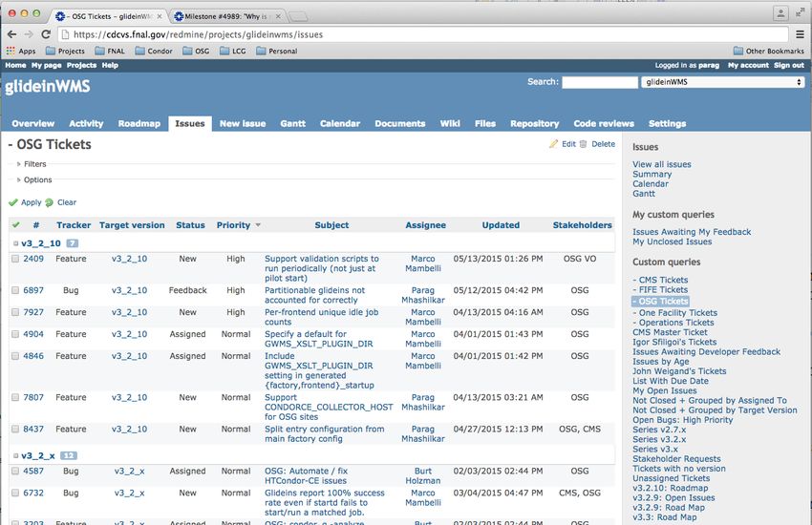Open CMS Tickets custom query
This screenshot has height=525, width=812.
[x=660, y=280]
